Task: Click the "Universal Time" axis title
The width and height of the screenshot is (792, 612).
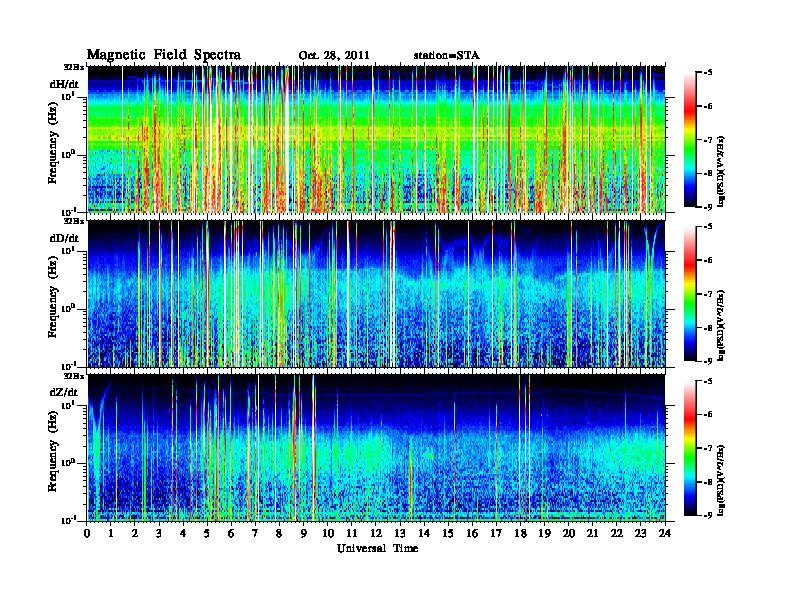Action: click(x=377, y=548)
